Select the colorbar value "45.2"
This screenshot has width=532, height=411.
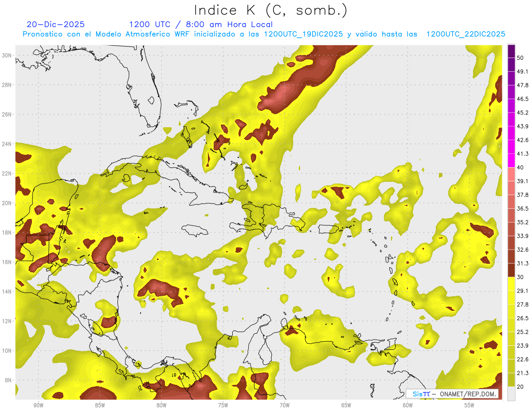523,113
